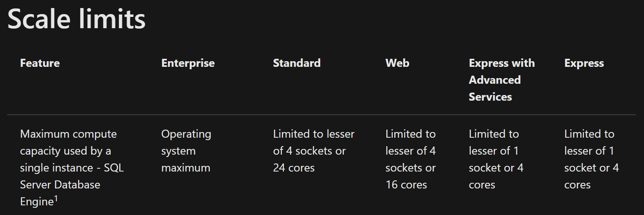
Task: Select the rightmost Express edition limit cell
Action: (591, 159)
